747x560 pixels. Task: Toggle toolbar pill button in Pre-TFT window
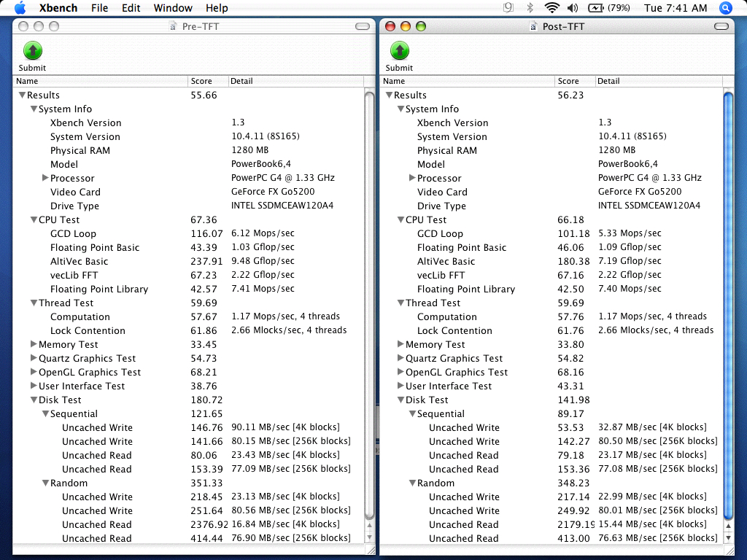362,26
